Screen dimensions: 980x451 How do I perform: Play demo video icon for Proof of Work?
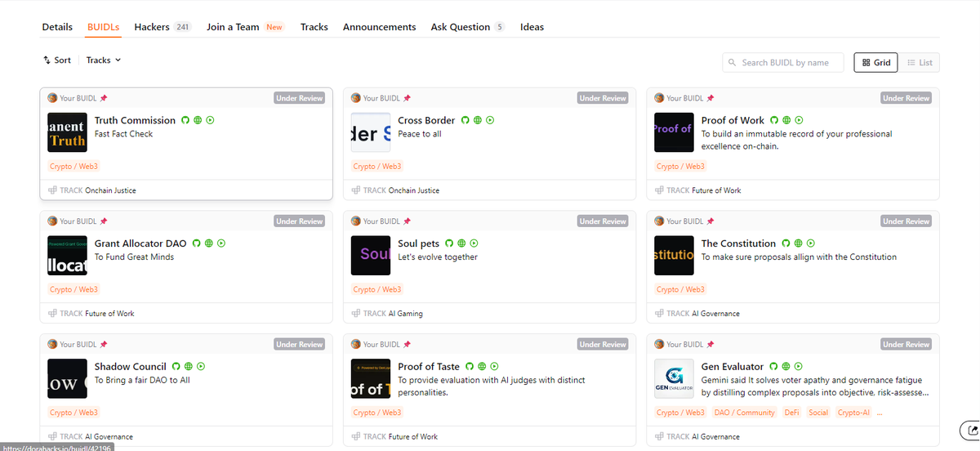[800, 120]
